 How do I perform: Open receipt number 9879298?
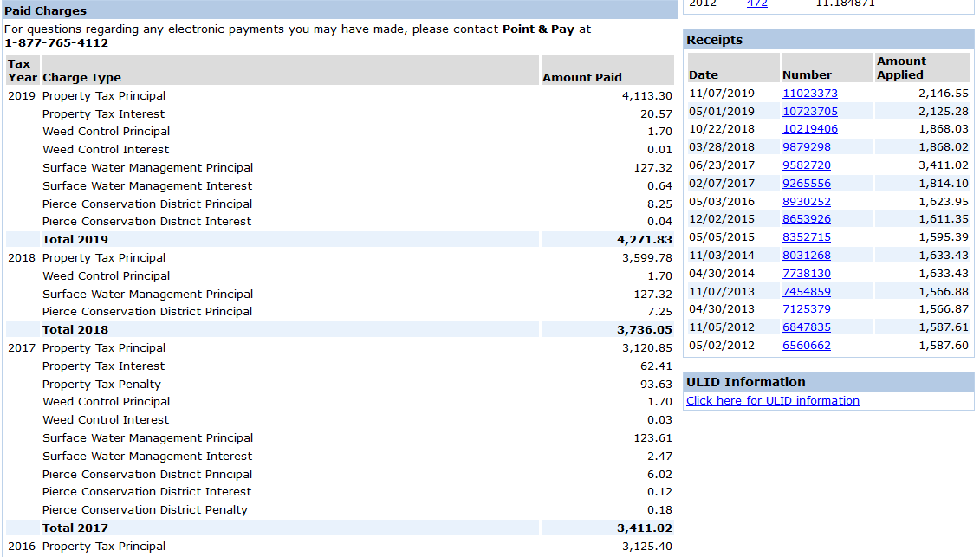tap(806, 147)
